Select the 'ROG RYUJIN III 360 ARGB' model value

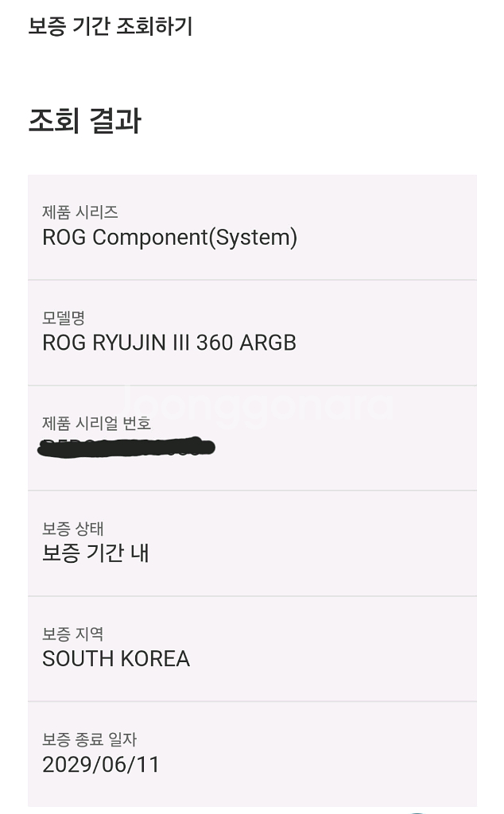click(169, 343)
